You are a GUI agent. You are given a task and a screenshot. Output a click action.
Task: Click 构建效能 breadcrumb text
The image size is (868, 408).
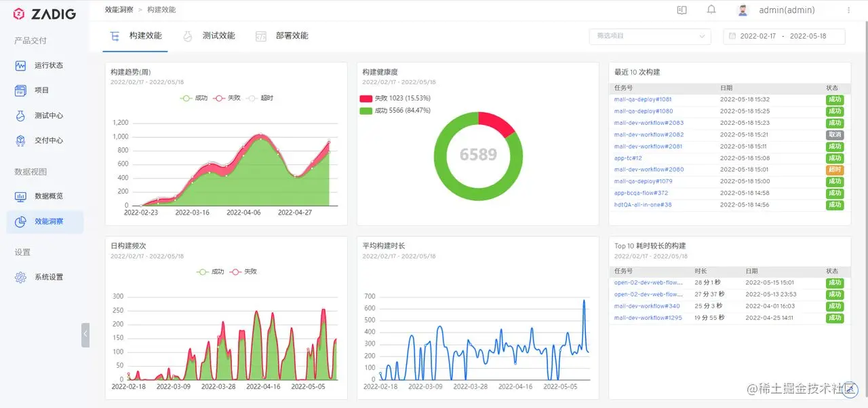point(161,10)
